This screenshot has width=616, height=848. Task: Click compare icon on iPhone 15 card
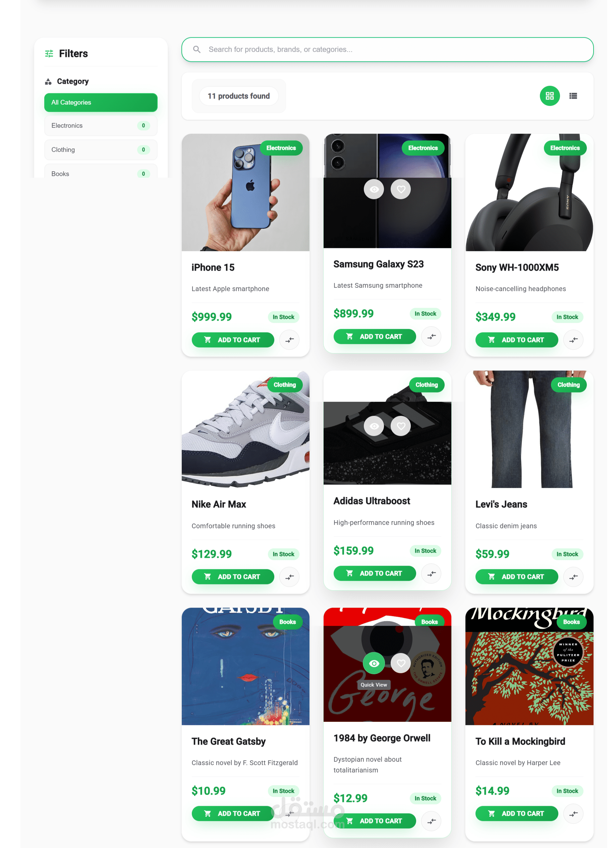coord(289,340)
